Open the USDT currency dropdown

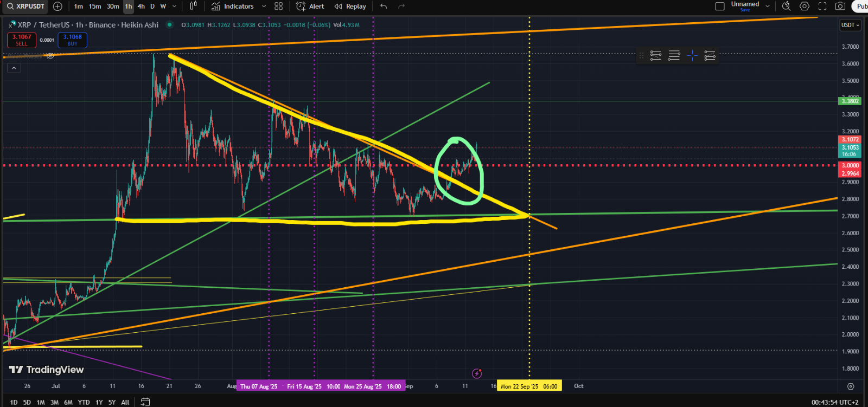tap(850, 25)
